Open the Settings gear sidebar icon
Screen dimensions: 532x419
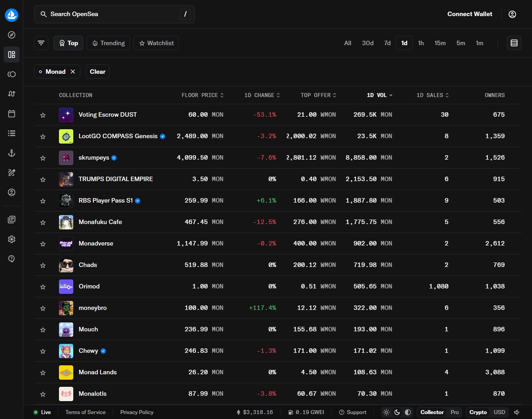click(12, 239)
